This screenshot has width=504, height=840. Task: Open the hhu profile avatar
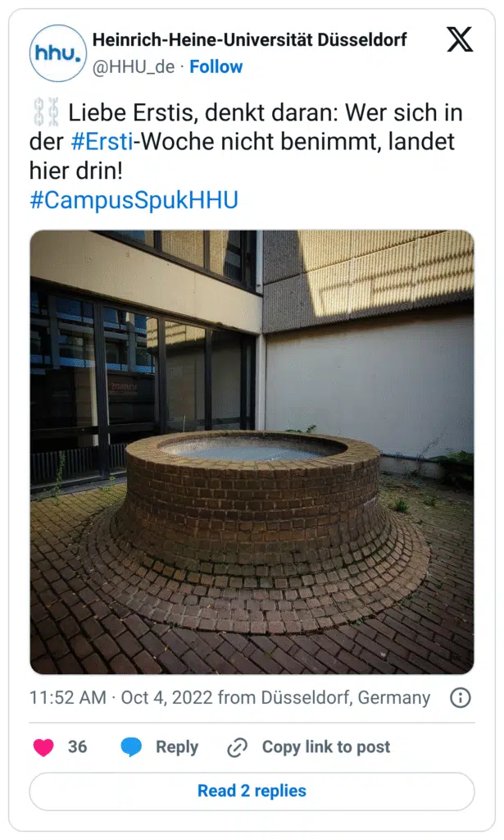[x=58, y=53]
